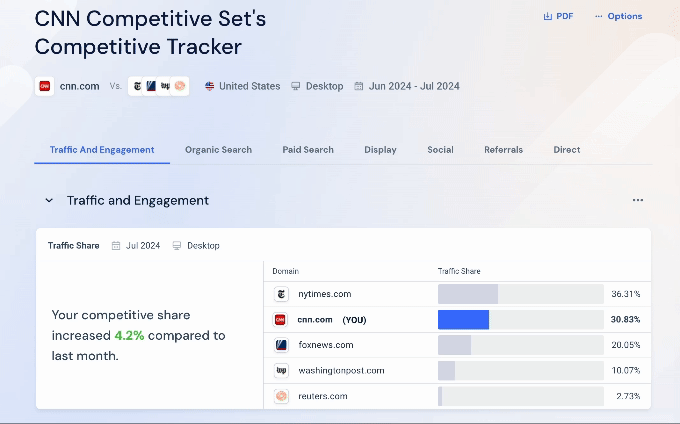680x424 pixels.
Task: Click the Traffic Share column header
Action: pos(459,271)
